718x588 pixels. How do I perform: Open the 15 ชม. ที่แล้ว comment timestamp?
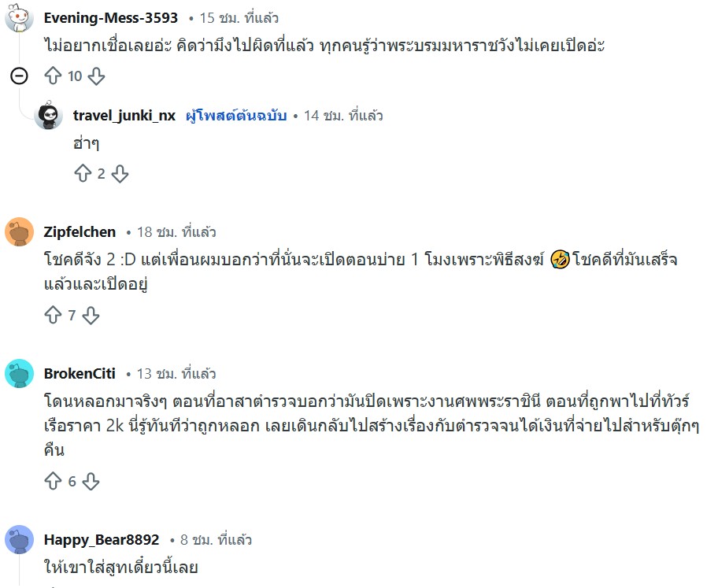(239, 17)
